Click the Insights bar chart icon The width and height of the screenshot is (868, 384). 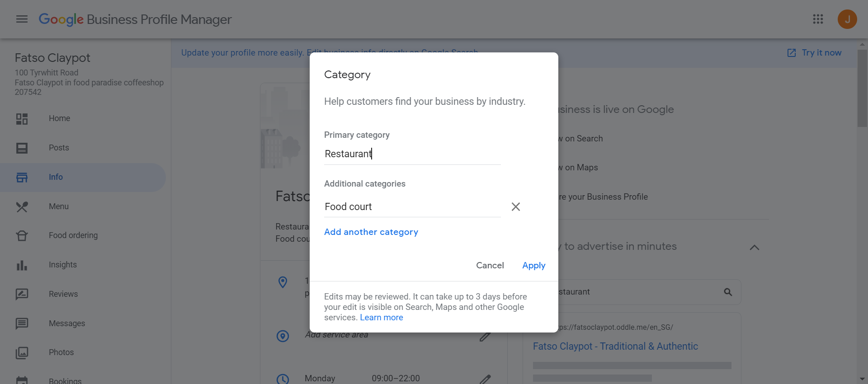(x=22, y=265)
